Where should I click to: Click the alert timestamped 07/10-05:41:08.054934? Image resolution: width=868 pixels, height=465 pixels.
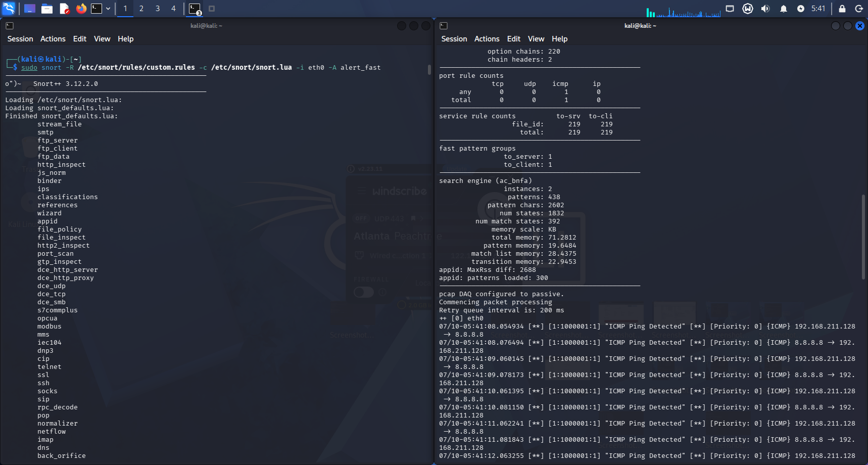tap(647, 331)
